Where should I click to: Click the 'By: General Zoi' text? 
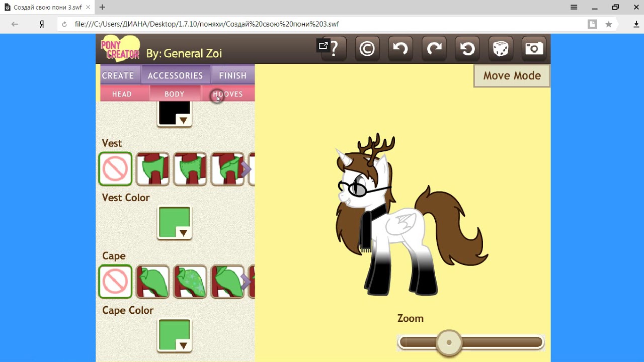click(x=184, y=53)
